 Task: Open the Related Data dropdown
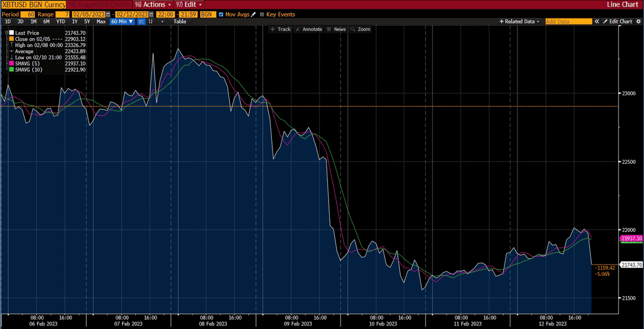(519, 21)
